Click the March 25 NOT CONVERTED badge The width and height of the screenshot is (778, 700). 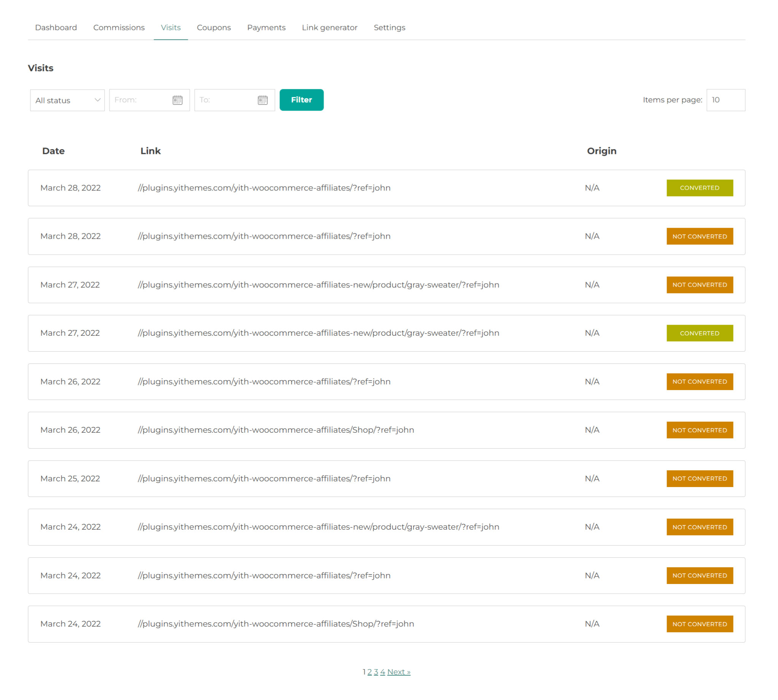point(699,478)
